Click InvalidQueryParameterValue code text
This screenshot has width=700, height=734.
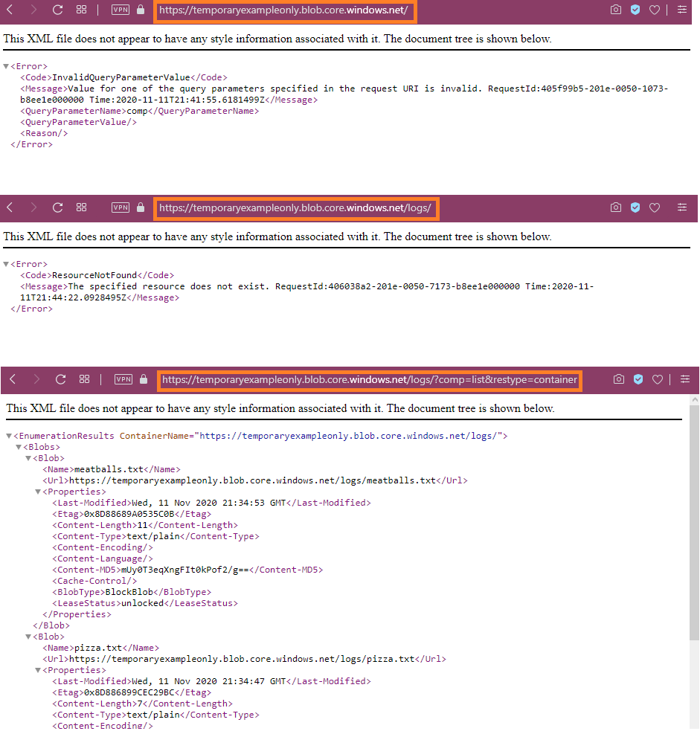tap(121, 77)
